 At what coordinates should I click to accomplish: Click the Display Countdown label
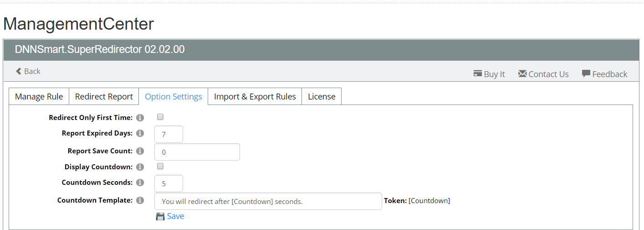pyautogui.click(x=99, y=167)
